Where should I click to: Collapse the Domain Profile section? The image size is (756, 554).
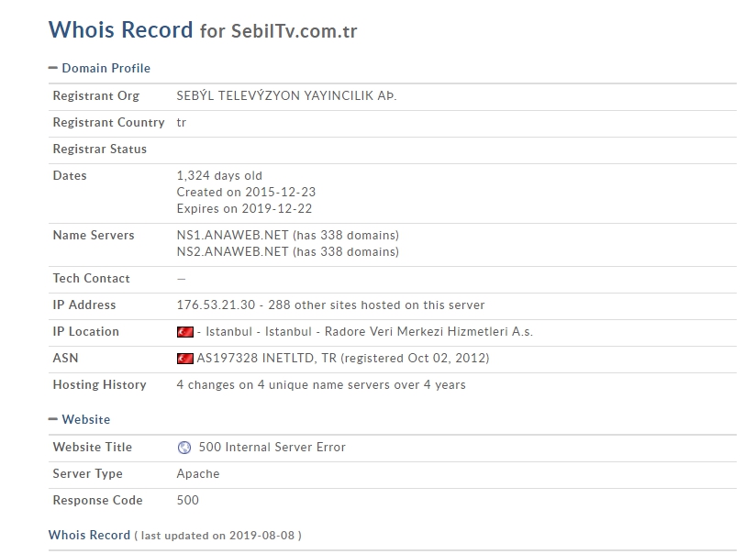pyautogui.click(x=99, y=68)
